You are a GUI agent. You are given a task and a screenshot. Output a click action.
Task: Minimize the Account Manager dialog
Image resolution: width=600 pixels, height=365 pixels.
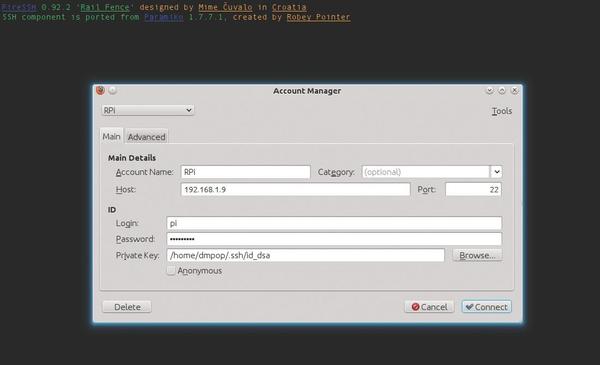click(x=489, y=90)
